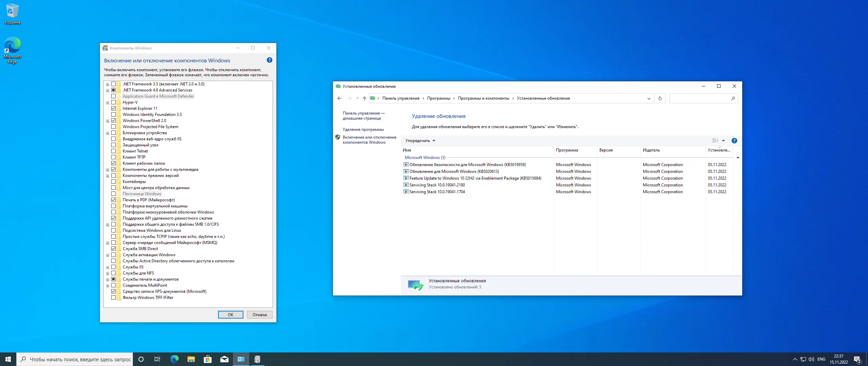Uncheck Internet Explorer 11 feature

[114, 108]
